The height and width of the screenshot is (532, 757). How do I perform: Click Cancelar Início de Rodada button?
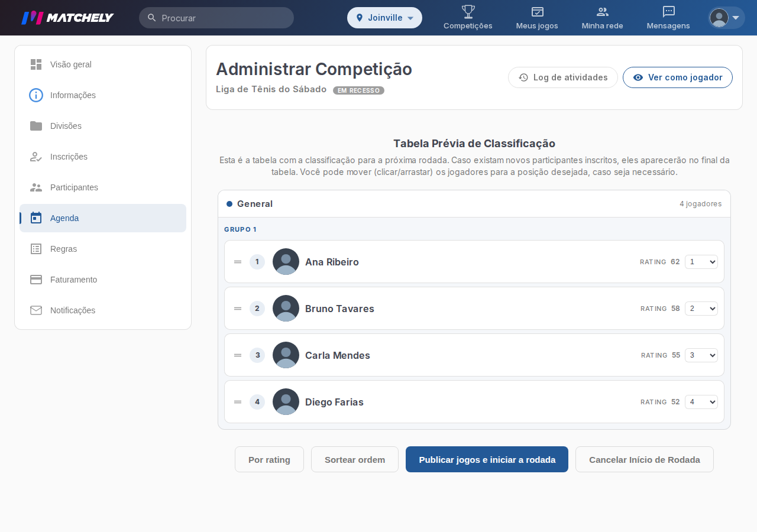(x=645, y=459)
